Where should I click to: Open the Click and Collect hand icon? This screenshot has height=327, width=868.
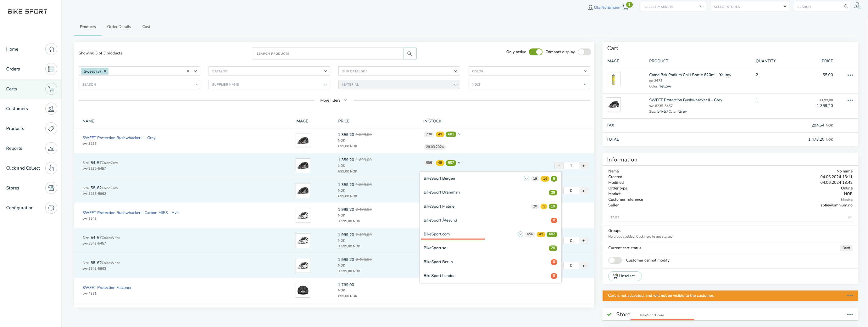pyautogui.click(x=51, y=168)
